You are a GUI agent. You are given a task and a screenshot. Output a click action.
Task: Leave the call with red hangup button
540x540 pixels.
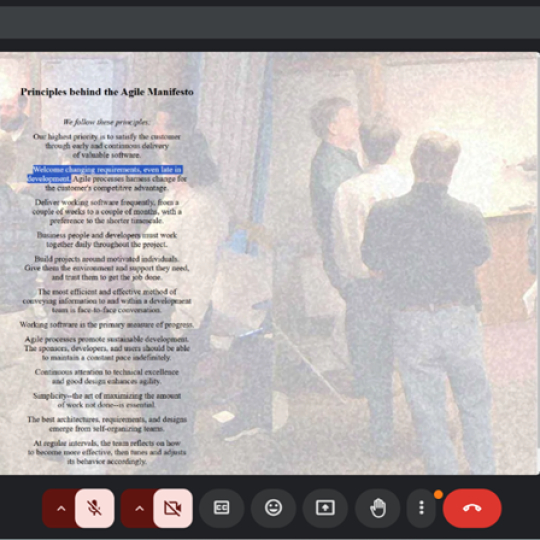[x=472, y=508]
